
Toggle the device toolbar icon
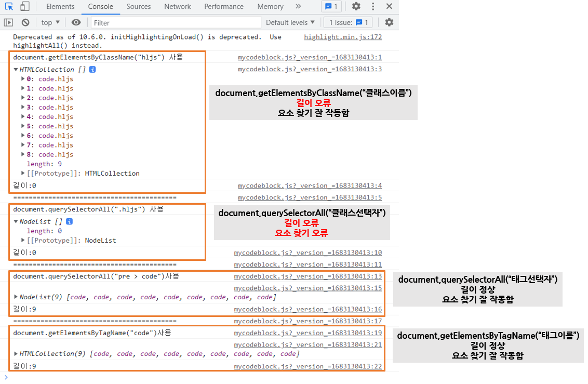click(25, 6)
